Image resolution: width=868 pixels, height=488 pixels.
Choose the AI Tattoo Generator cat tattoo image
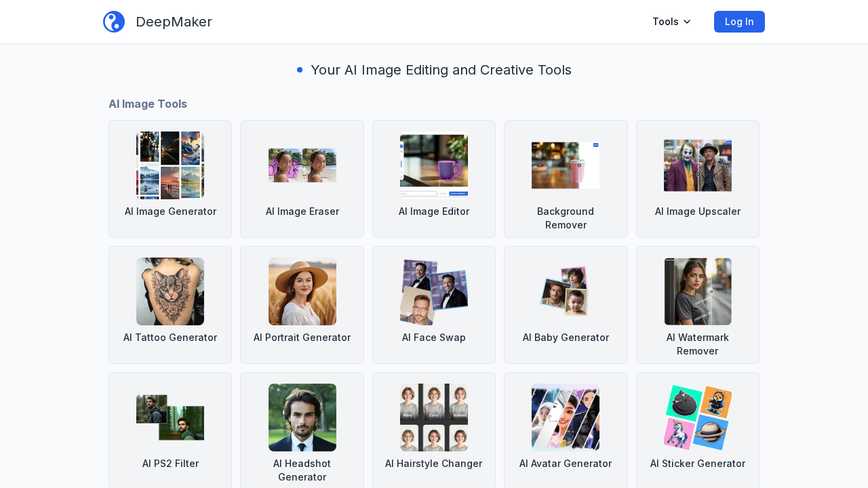(x=170, y=291)
